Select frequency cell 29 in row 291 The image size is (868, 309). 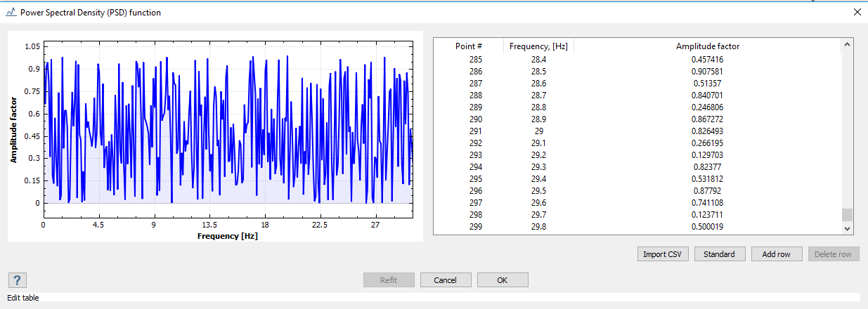pyautogui.click(x=538, y=131)
